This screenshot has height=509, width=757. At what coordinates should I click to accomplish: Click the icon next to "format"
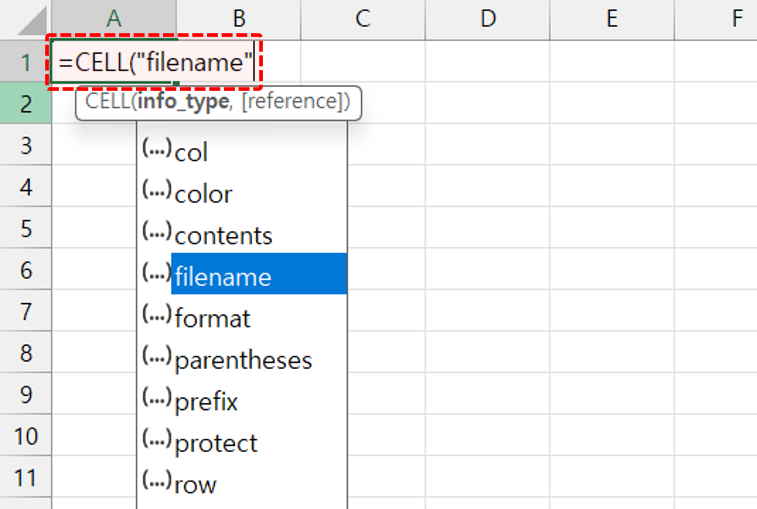click(156, 317)
